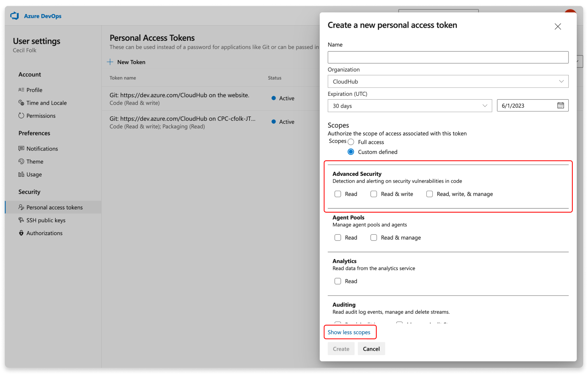588x375 pixels.
Task: Focus the token Name input field
Action: [x=448, y=57]
